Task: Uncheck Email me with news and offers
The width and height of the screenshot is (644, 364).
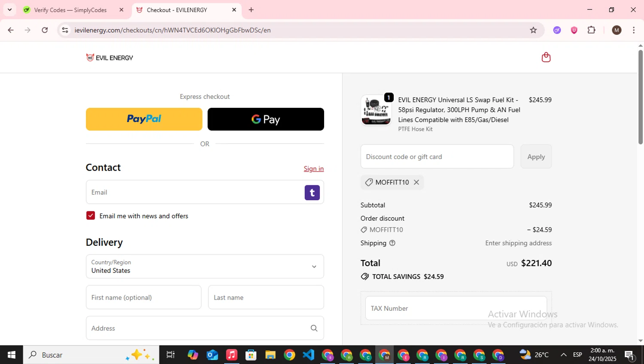Action: 91,216
